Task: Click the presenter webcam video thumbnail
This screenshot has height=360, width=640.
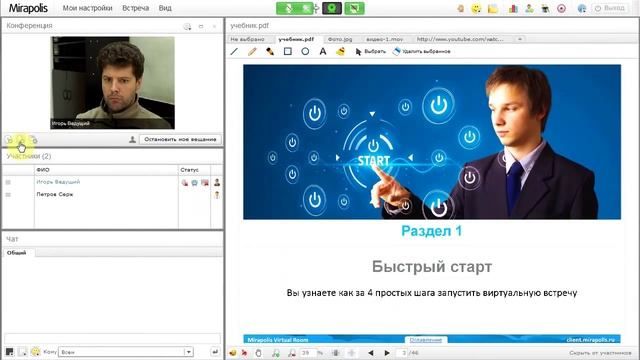Action: click(x=112, y=83)
